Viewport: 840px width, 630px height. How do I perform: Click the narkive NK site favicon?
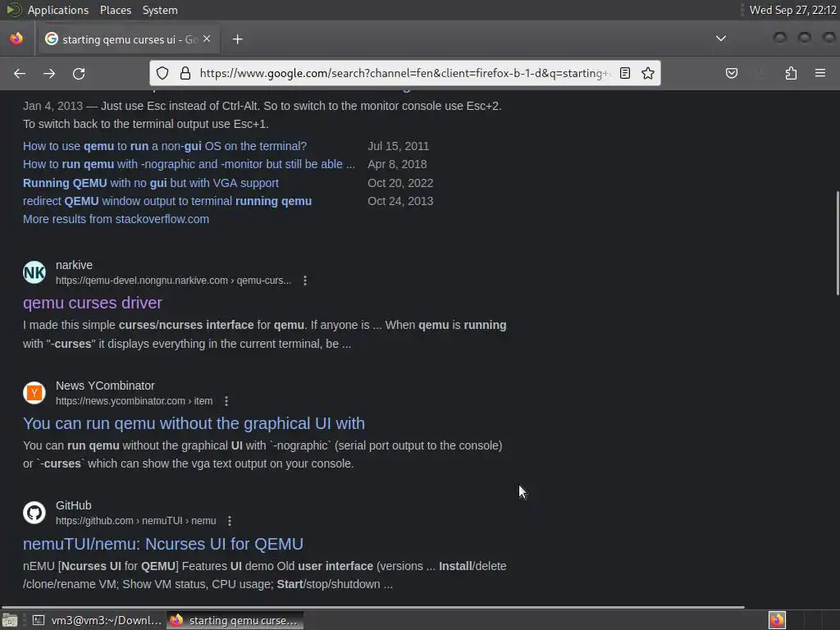click(34, 272)
